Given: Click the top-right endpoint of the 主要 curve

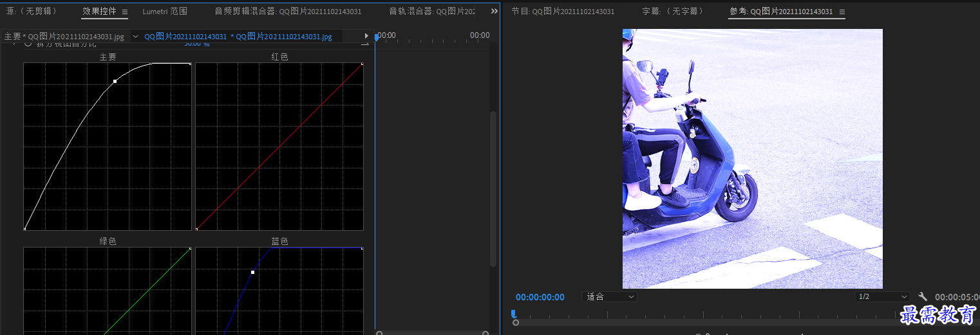Looking at the screenshot, I should point(191,64).
